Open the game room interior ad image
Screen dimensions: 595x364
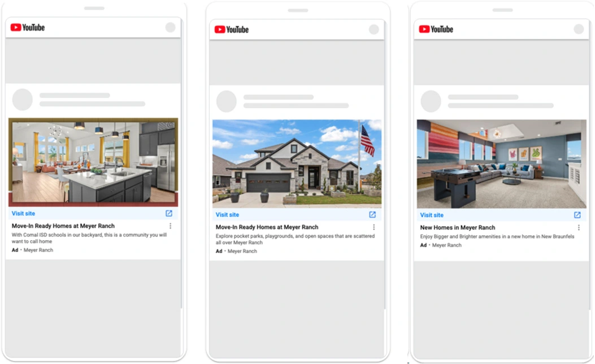pos(501,164)
